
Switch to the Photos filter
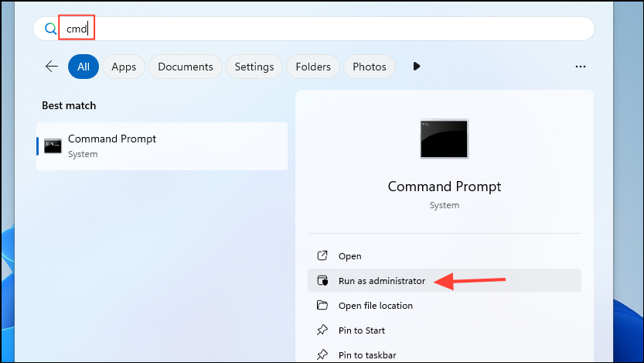[x=370, y=67]
